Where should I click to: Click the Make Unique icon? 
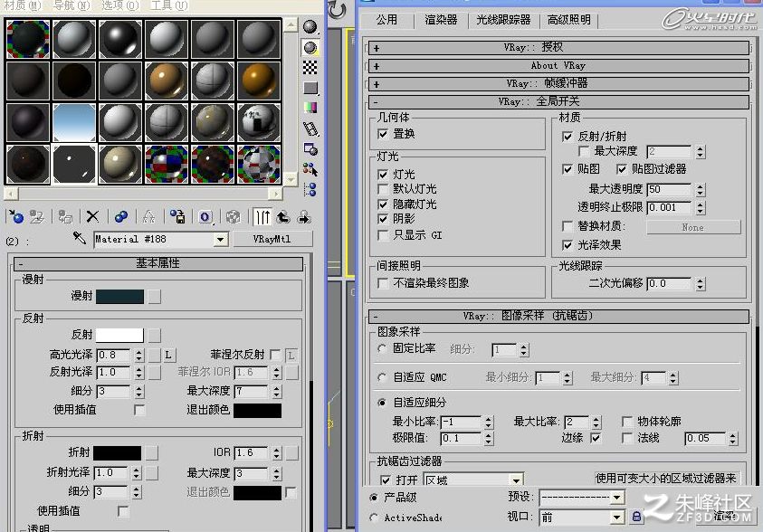pos(148,216)
